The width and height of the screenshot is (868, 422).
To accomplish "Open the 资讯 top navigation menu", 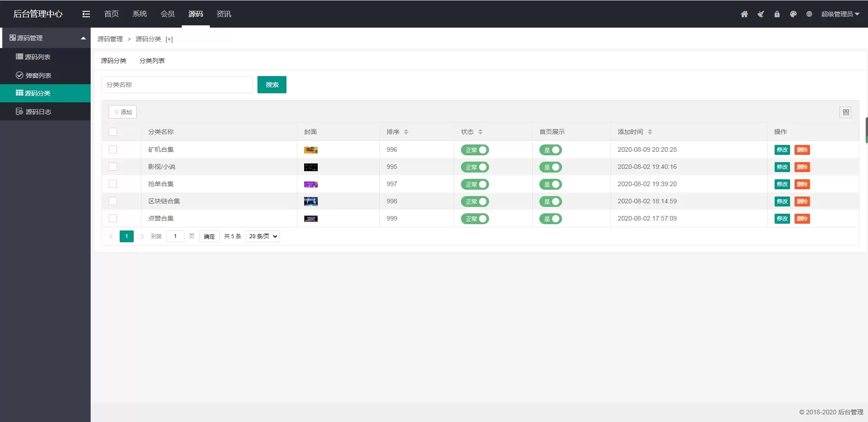I will click(x=224, y=14).
